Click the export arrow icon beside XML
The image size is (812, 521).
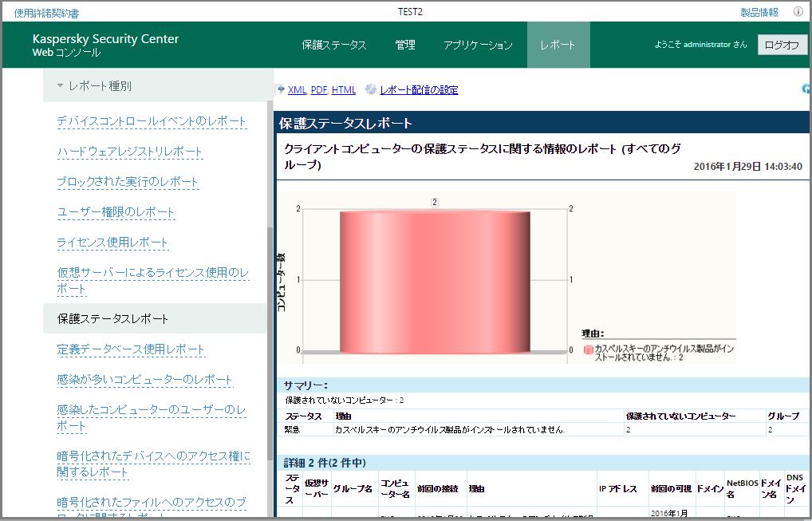[x=280, y=89]
